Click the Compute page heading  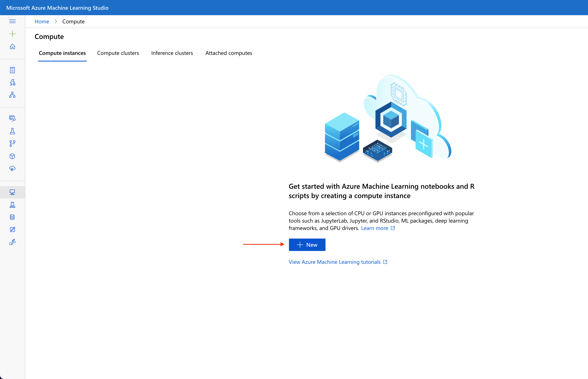pyautogui.click(x=49, y=36)
